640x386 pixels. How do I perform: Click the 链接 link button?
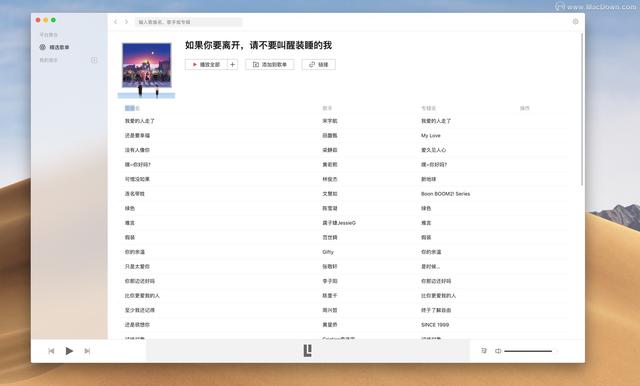click(x=318, y=64)
